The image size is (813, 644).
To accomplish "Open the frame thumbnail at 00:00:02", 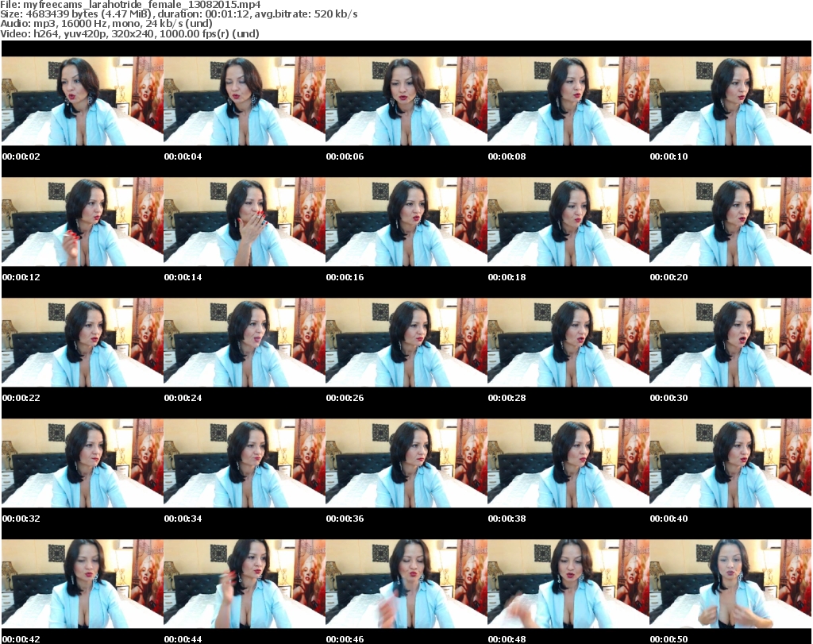I will click(83, 101).
